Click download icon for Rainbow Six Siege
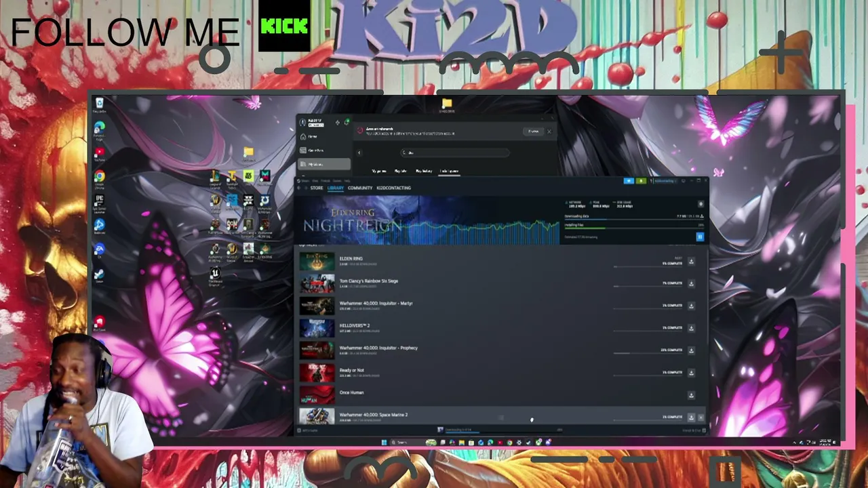The height and width of the screenshot is (488, 868). pyautogui.click(x=691, y=283)
